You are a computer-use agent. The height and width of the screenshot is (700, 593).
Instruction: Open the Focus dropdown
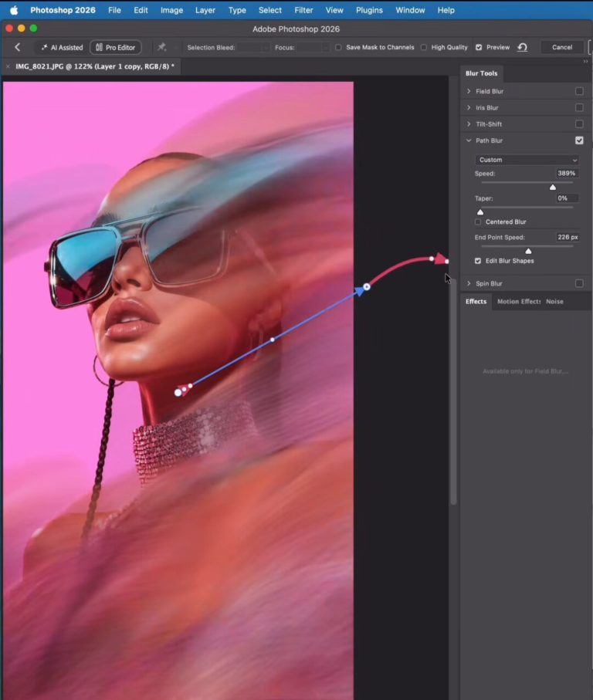tap(313, 47)
